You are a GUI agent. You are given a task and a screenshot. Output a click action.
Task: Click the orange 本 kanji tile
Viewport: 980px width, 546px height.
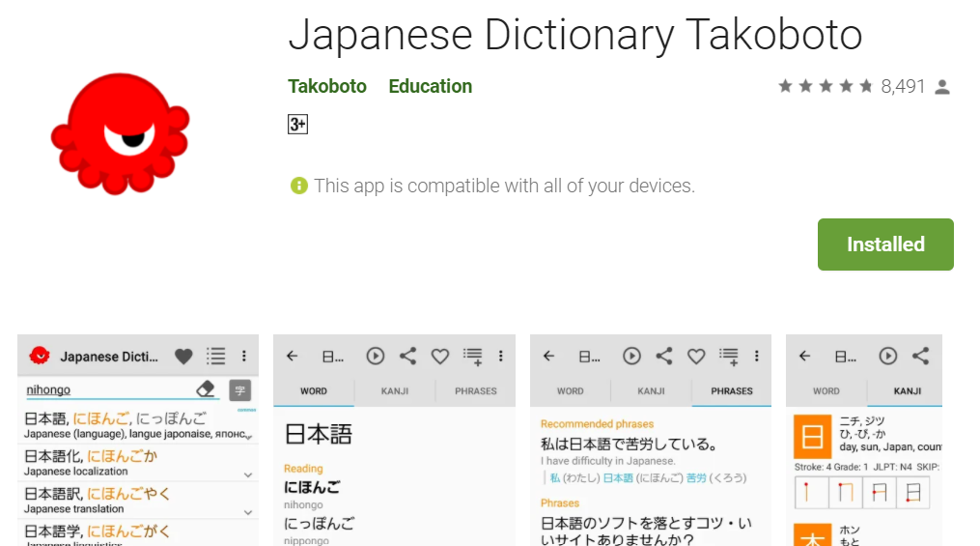[813, 535]
